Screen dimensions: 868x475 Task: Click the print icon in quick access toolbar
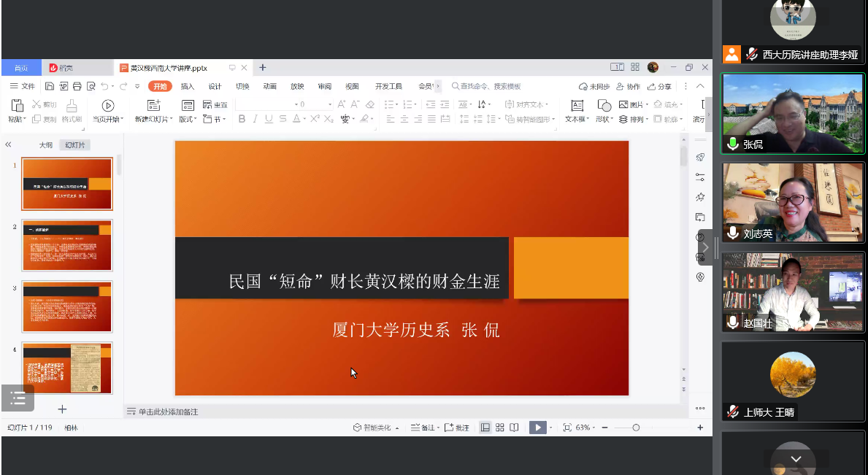click(77, 86)
